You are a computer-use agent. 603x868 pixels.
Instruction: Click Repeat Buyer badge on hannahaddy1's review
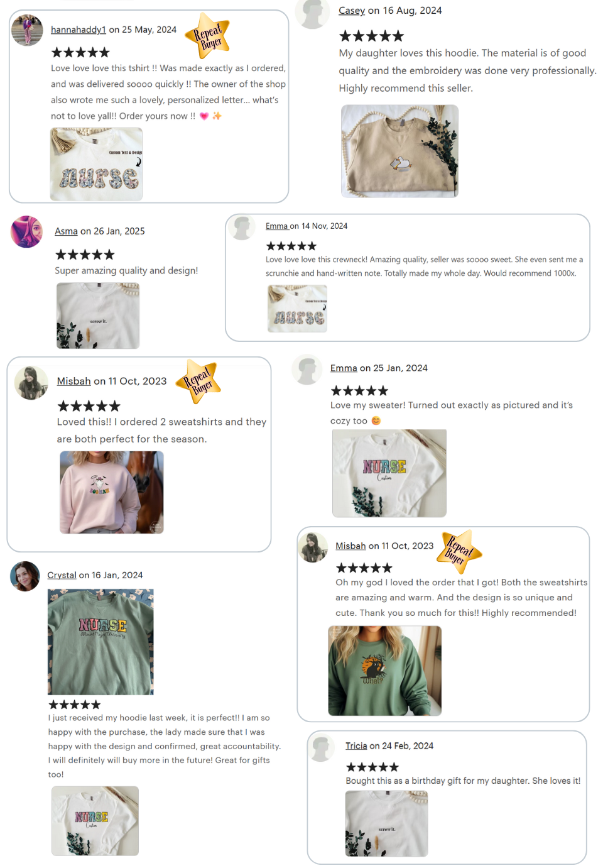[207, 36]
